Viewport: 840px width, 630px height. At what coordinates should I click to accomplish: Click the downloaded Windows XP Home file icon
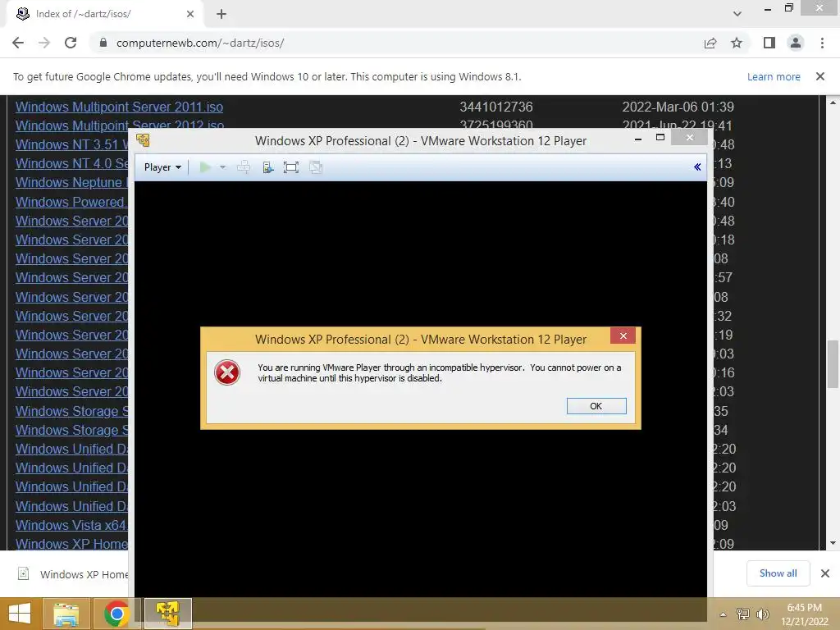click(23, 573)
